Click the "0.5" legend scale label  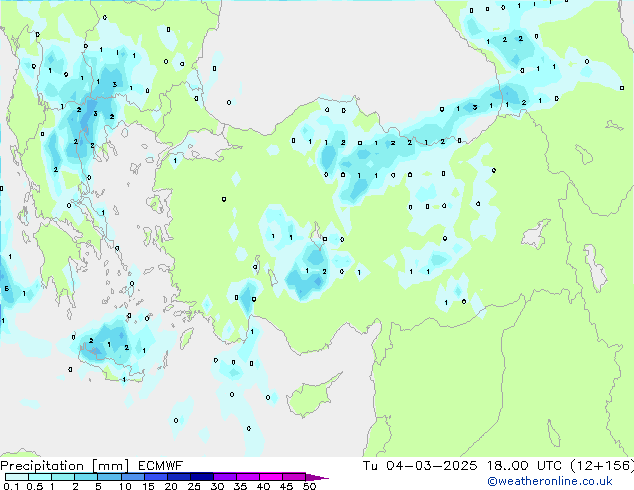point(35,486)
